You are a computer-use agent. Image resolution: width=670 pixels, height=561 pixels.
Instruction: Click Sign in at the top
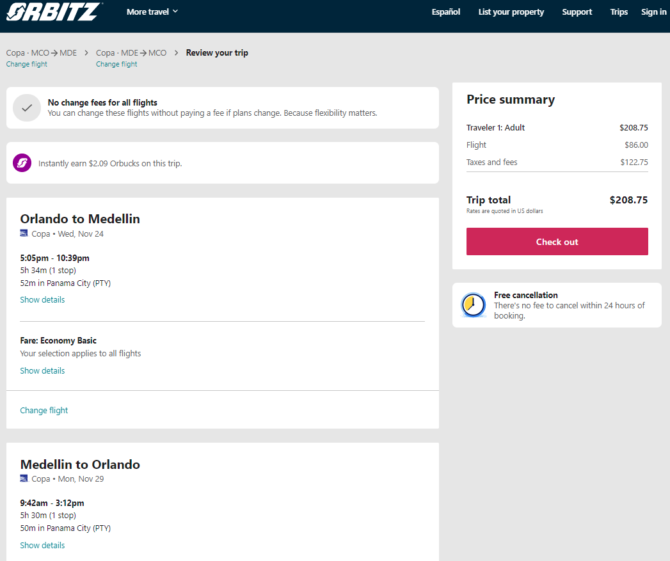click(x=654, y=12)
